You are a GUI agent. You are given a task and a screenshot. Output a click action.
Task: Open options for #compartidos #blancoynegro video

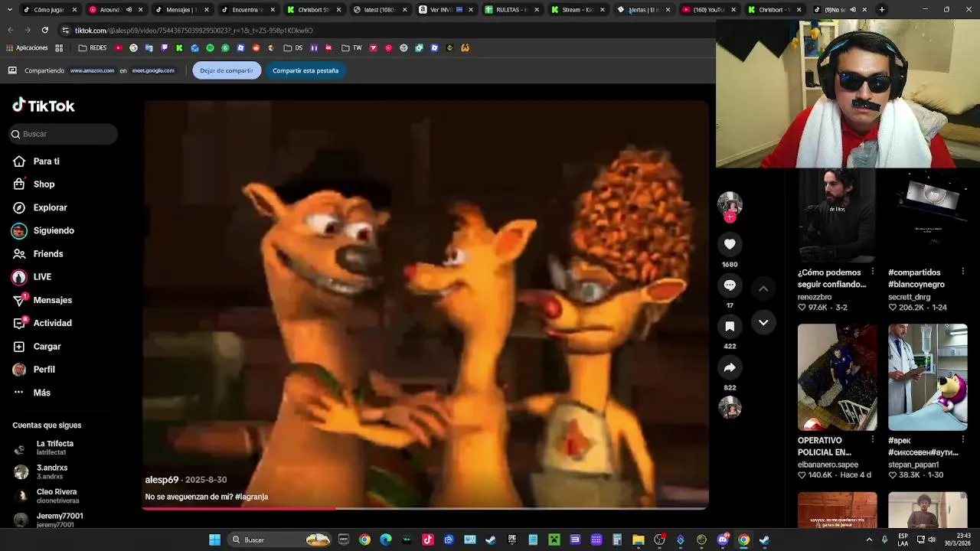click(x=962, y=272)
